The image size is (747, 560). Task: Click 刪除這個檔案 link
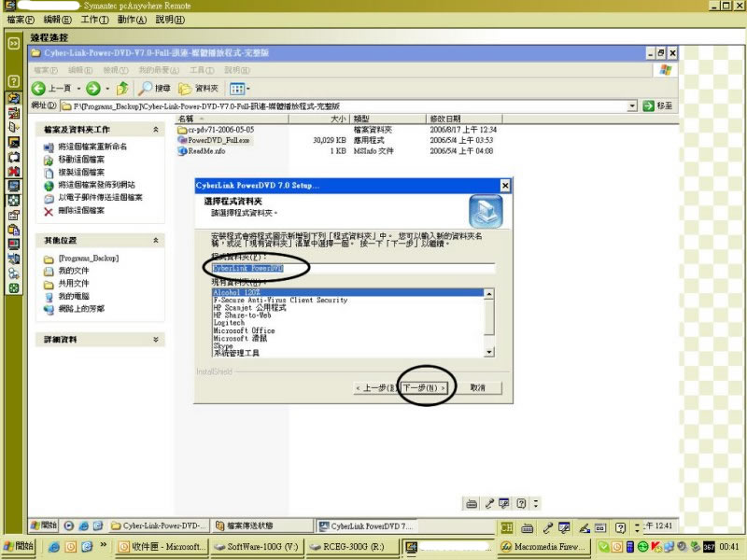point(81,211)
